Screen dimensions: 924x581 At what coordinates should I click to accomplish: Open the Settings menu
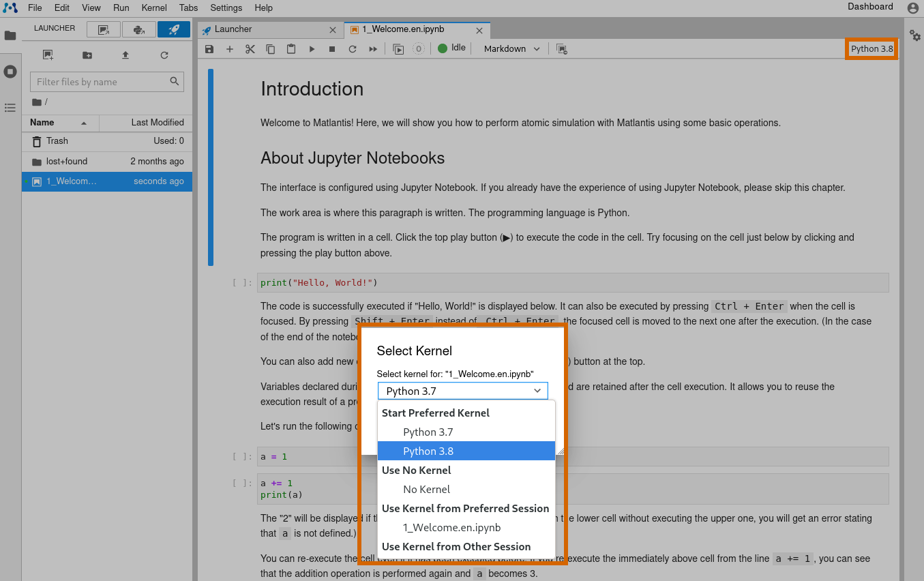[x=226, y=8]
